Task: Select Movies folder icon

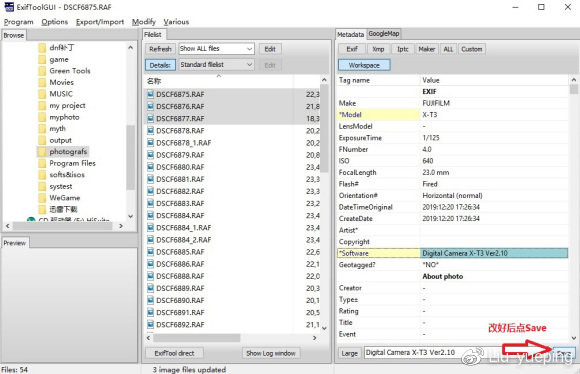Action: [42, 82]
